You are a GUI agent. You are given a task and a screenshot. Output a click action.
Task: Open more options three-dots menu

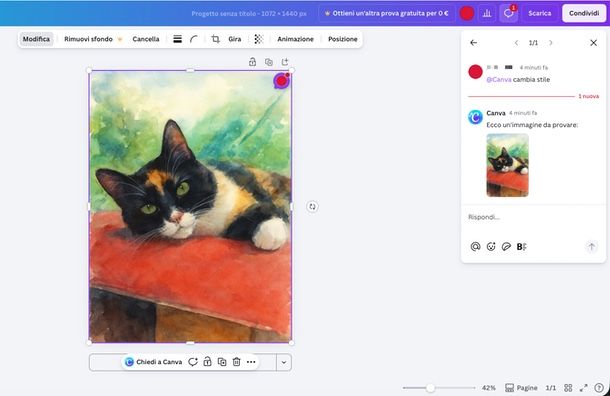[251, 362]
